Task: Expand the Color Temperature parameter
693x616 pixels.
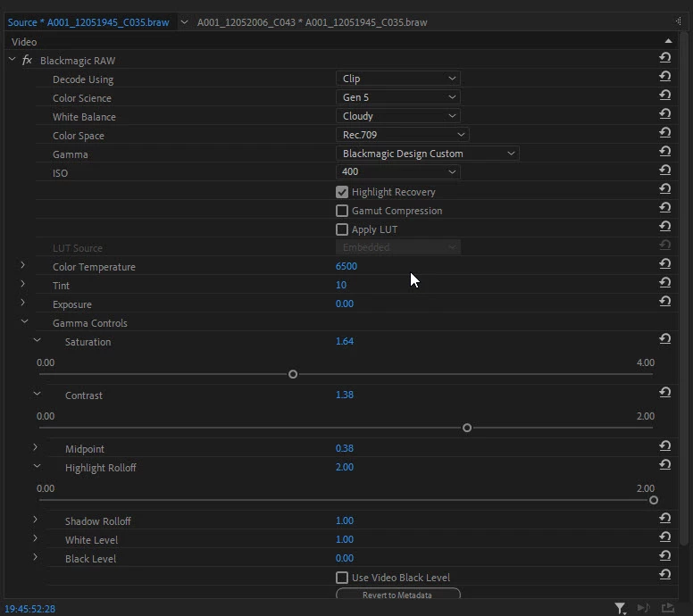Action: [23, 265]
